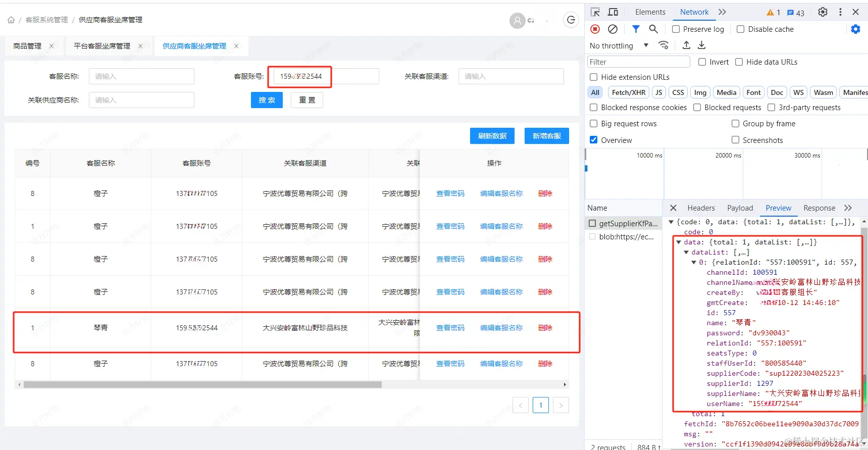Open network conditions wifi icon
868x450 pixels.
pyautogui.click(x=664, y=45)
